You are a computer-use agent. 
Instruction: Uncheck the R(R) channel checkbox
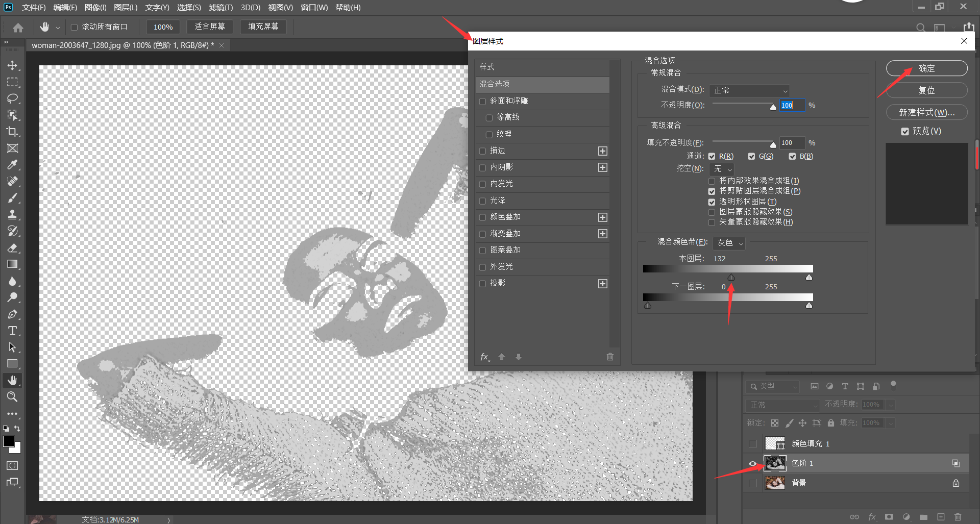pos(712,157)
